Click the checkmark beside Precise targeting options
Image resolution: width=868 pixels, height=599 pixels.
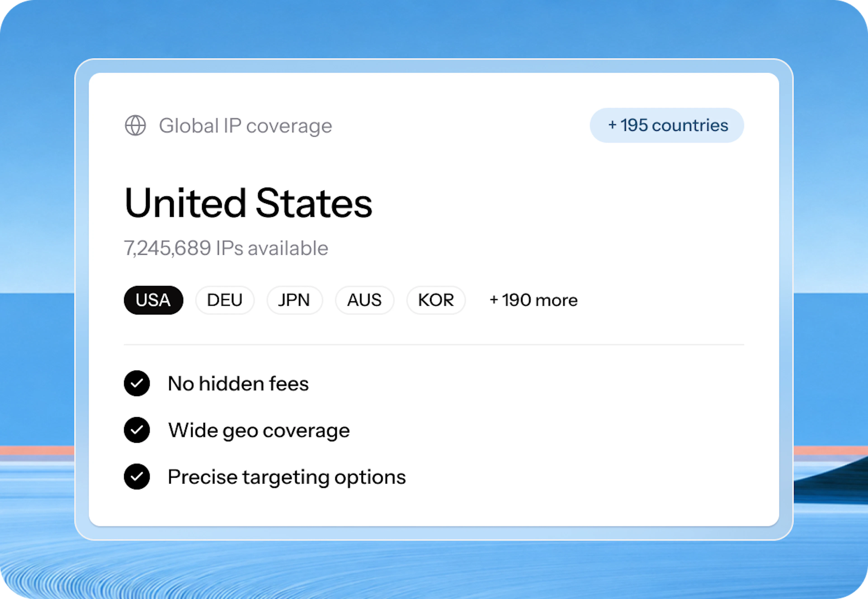(x=137, y=477)
